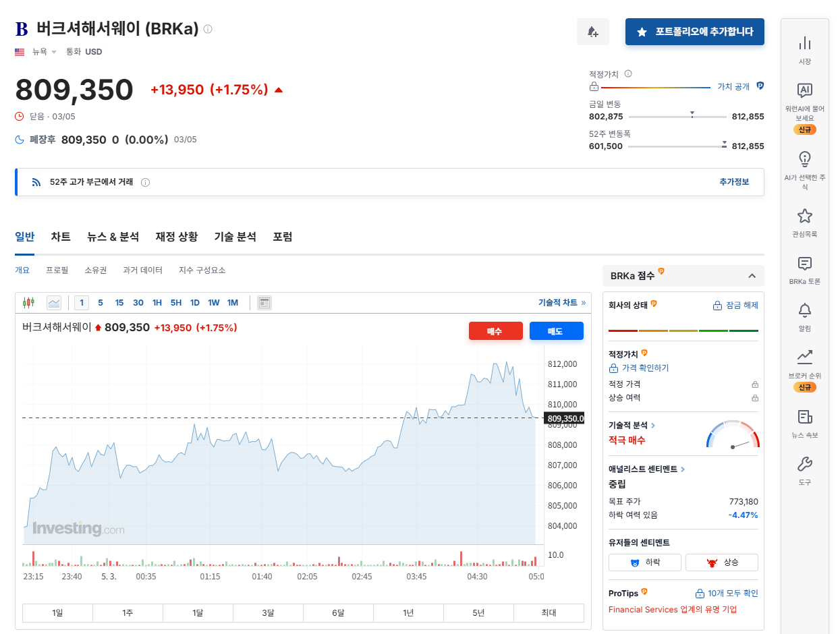This screenshot has width=840, height=634.
Task: Click the add alert bell icon
Action: [x=593, y=32]
